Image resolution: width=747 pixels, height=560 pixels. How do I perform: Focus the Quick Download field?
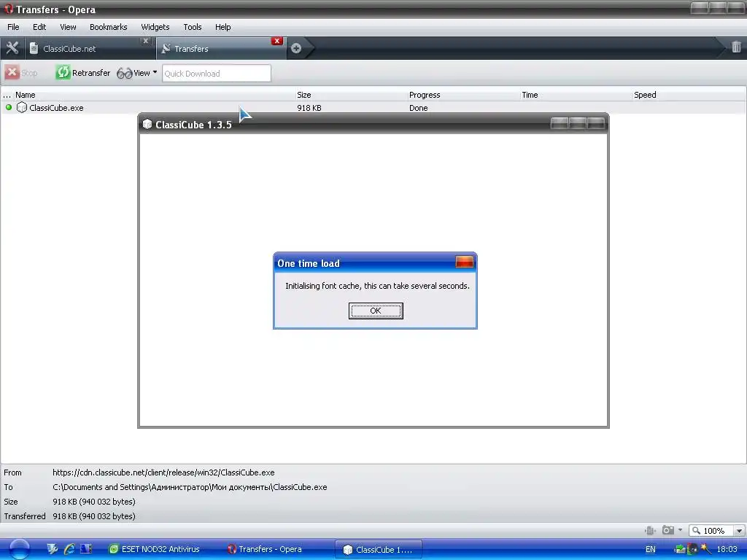coord(216,74)
